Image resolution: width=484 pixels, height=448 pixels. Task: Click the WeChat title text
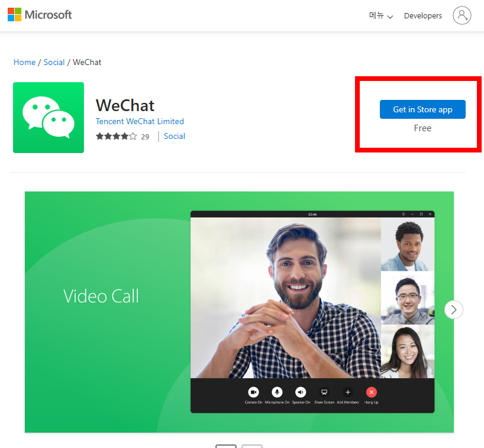click(x=125, y=105)
